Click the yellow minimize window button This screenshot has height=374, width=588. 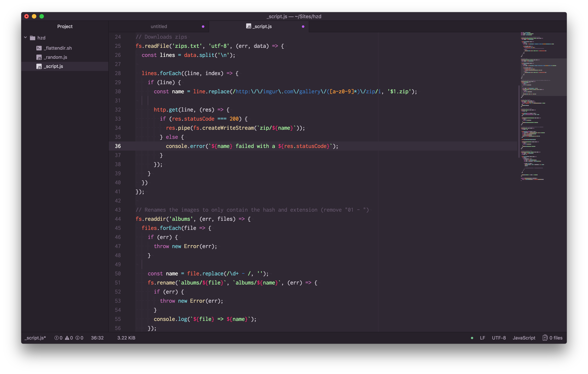34,16
